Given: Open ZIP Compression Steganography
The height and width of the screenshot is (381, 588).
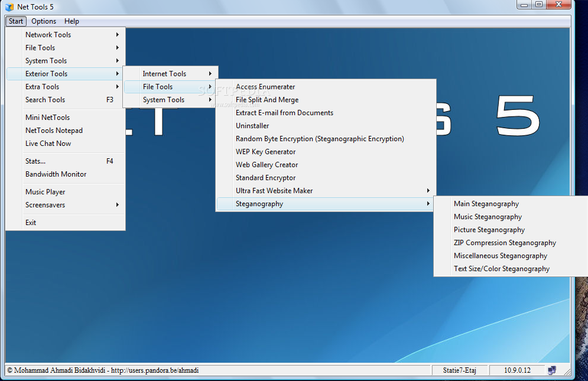Looking at the screenshot, I should pyautogui.click(x=512, y=243).
